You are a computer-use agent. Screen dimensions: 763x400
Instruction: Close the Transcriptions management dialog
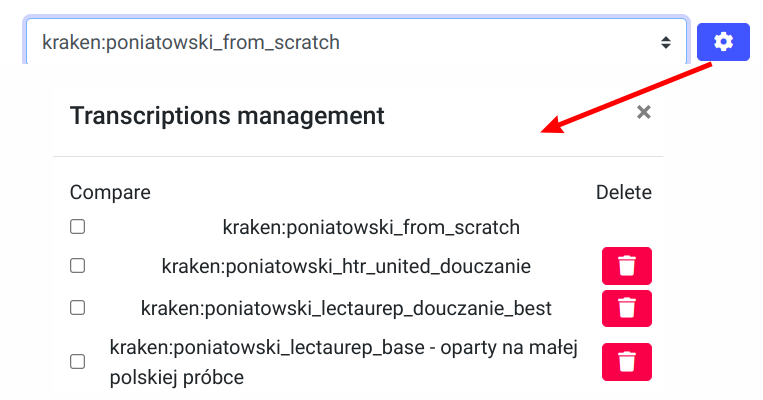[x=644, y=112]
